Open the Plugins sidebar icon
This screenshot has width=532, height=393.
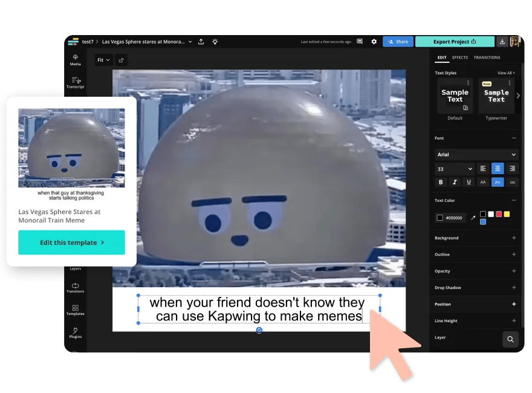[76, 333]
